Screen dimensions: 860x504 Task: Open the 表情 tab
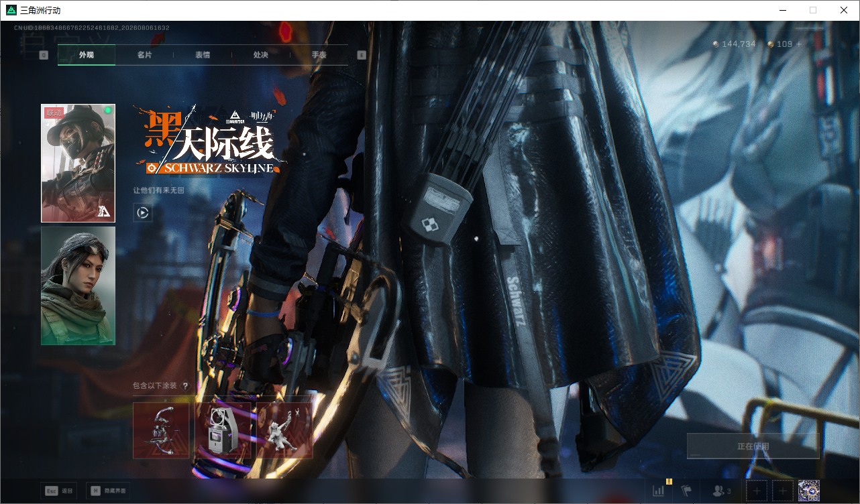tap(203, 55)
